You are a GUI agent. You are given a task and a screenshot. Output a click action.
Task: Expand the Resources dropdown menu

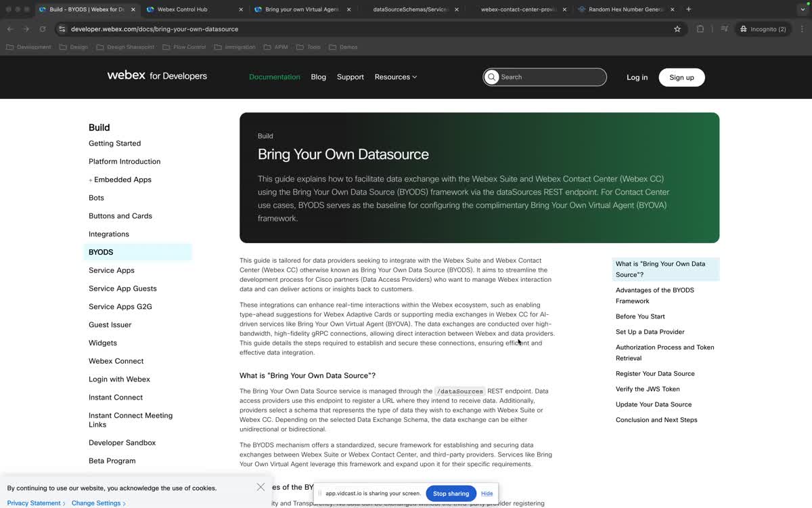tap(395, 77)
